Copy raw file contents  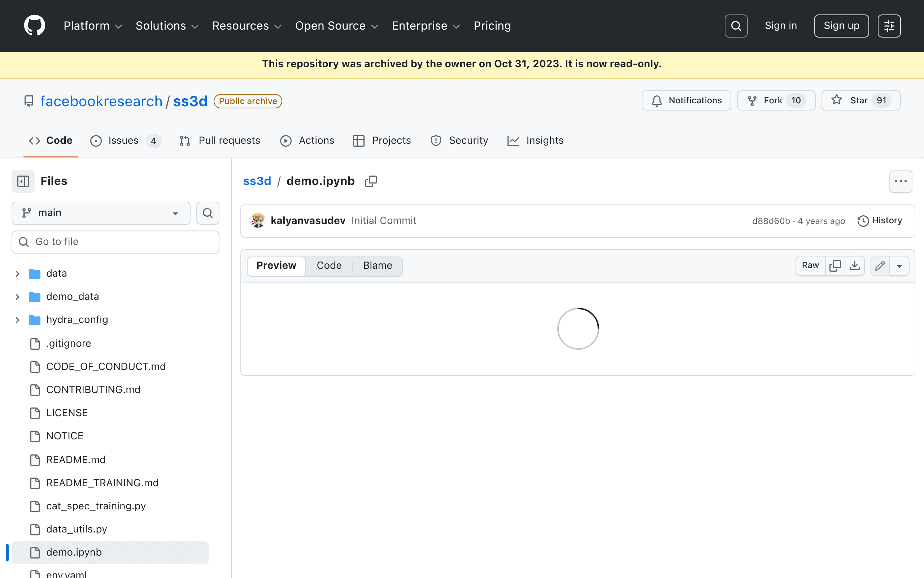(835, 266)
